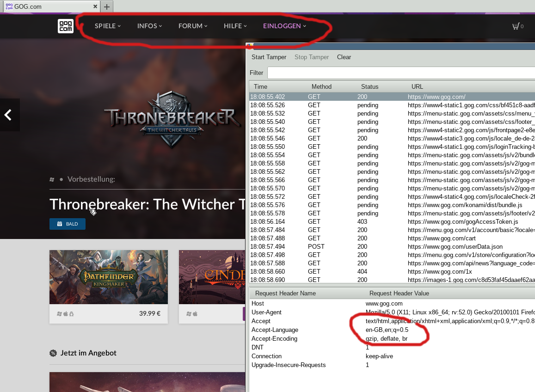Select the request row for https://www.gog.com/
535x392 pixels.
point(392,97)
